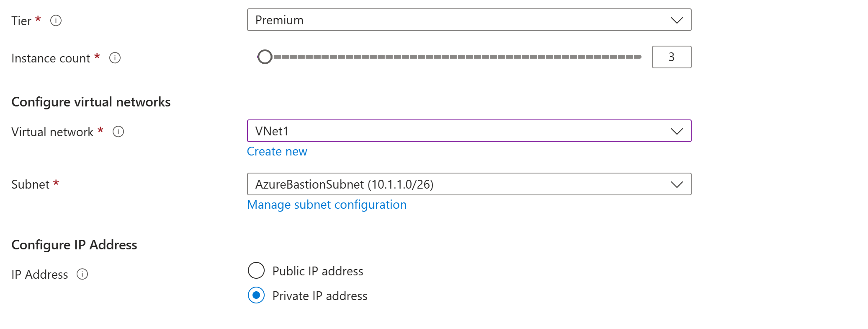Click the Virtual network info icon

click(x=118, y=132)
